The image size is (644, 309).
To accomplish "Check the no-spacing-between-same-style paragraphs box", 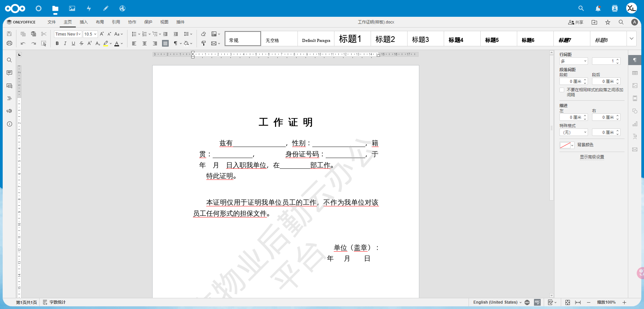I will [562, 90].
